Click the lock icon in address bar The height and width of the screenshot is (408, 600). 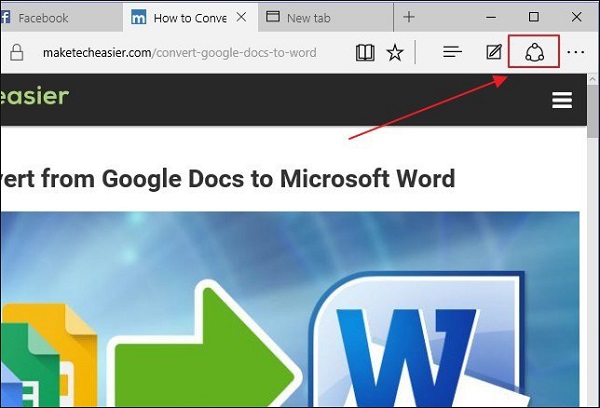[x=16, y=52]
